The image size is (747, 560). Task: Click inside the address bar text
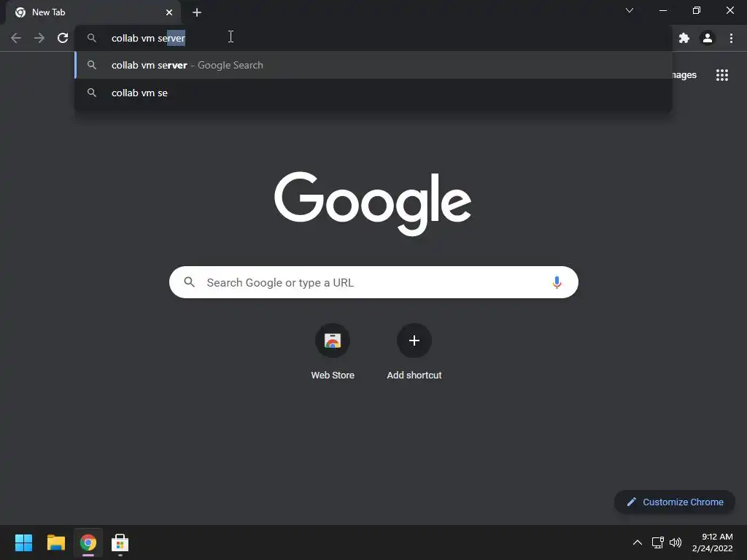(x=148, y=38)
